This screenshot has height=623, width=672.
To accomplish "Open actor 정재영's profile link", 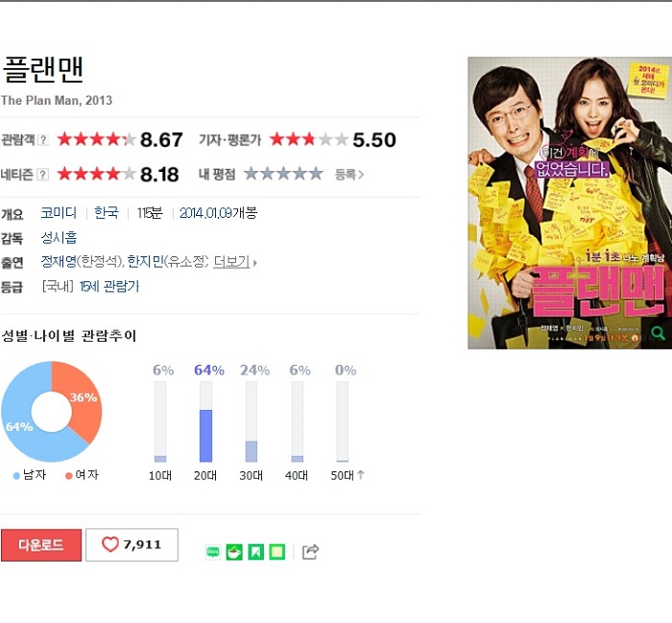I will click(59, 261).
